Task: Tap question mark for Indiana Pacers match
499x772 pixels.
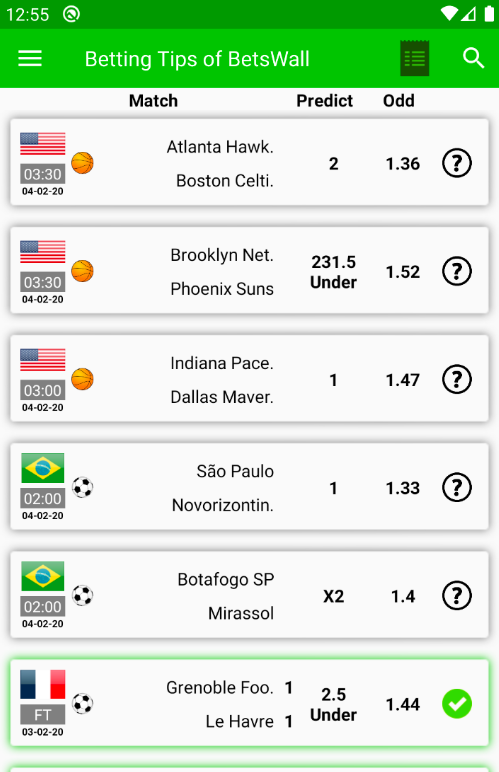Action: [457, 380]
